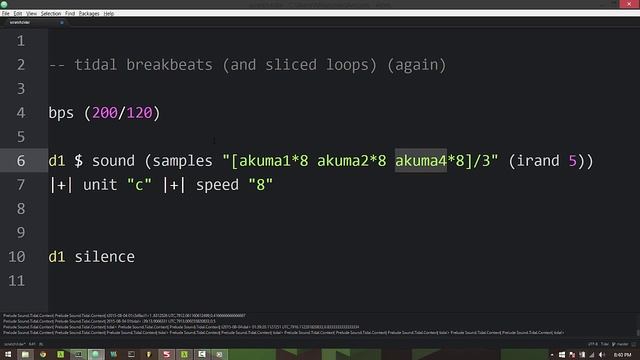This screenshot has height=360, width=640.
Task: Open the first green X taskbar icon
Action: [x=60, y=354]
